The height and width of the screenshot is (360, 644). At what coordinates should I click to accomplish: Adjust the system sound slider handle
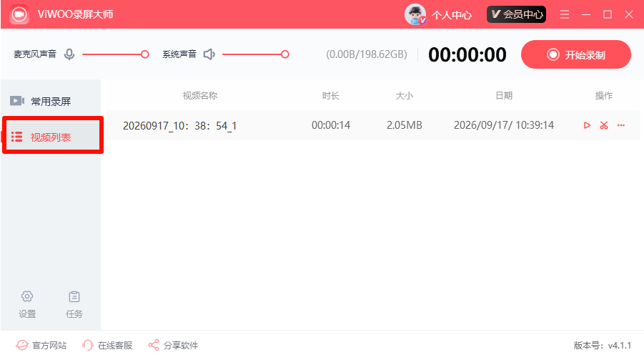pos(285,54)
